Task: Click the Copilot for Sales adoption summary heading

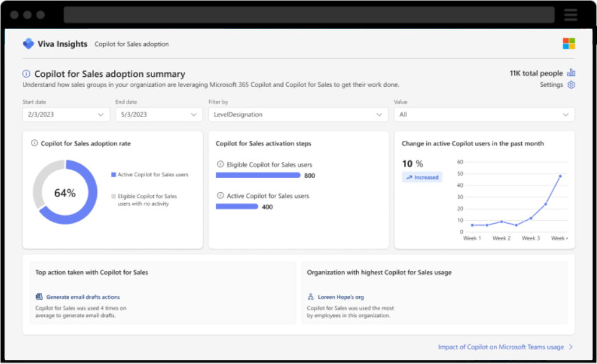Action: coord(110,74)
